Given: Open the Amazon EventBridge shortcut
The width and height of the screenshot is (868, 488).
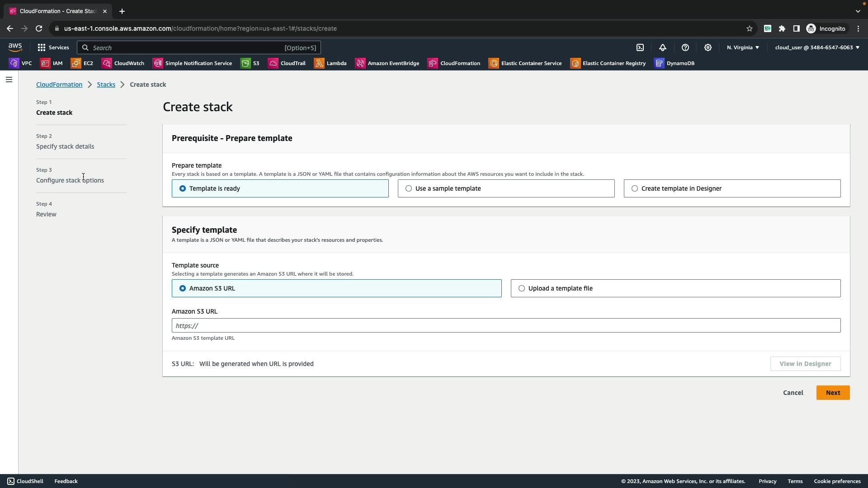Looking at the screenshot, I should coord(387,63).
